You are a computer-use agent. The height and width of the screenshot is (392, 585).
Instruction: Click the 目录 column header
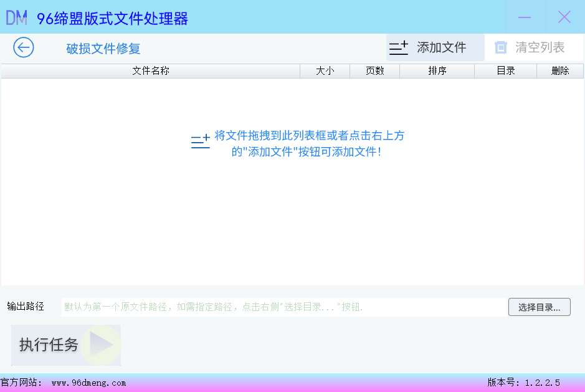[505, 71]
